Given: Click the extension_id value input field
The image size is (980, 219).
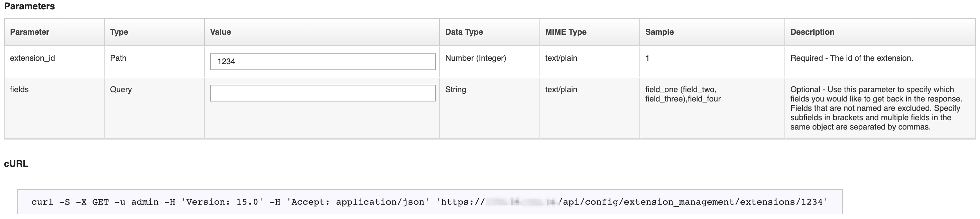Looking at the screenshot, I should (323, 61).
